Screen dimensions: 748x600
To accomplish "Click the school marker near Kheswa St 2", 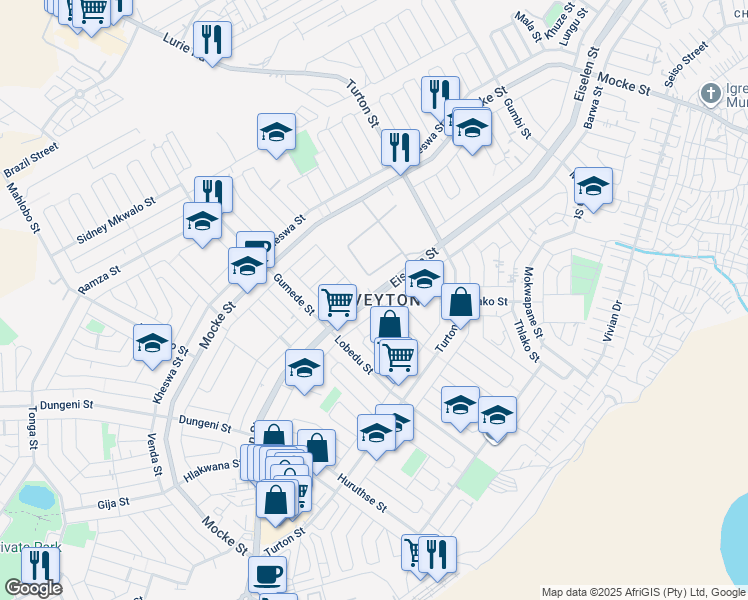I will [152, 342].
